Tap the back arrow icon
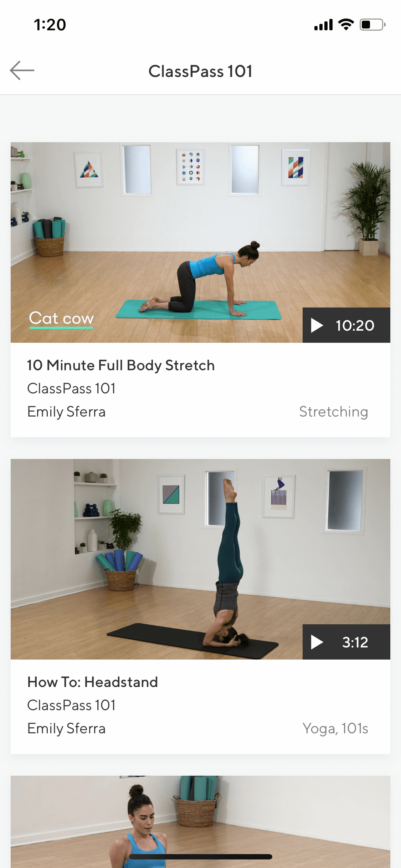 click(22, 71)
